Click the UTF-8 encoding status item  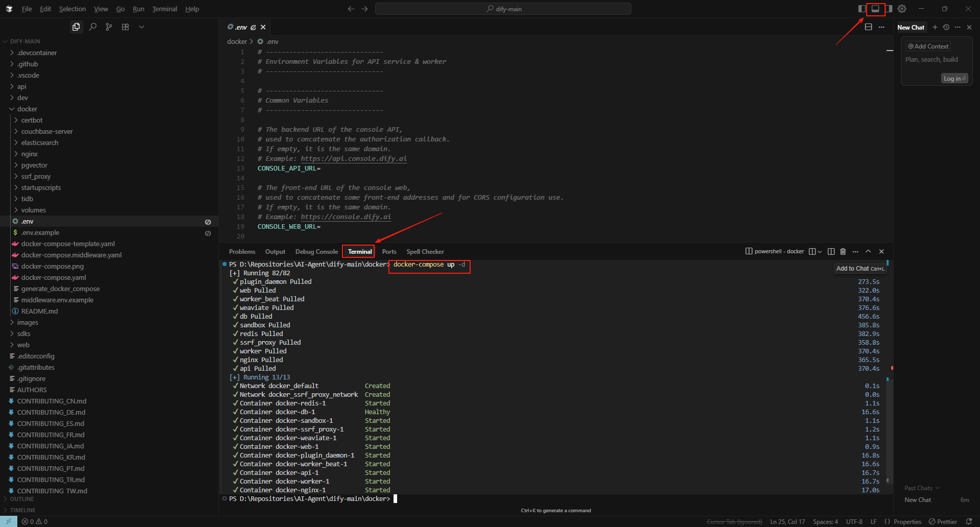click(854, 521)
